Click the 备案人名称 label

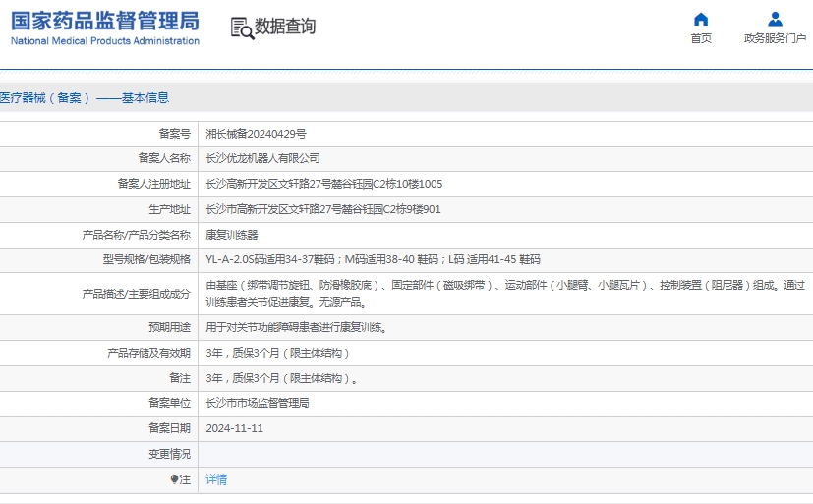tap(164, 158)
